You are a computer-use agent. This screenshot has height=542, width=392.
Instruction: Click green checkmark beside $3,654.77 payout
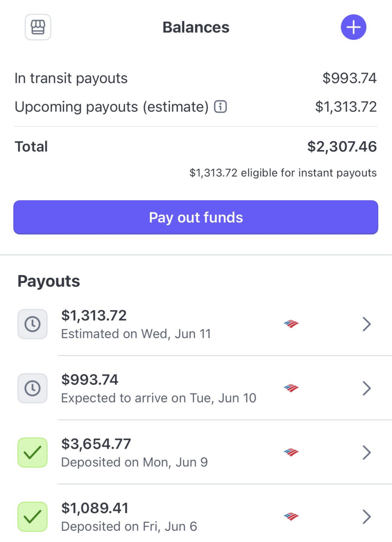click(33, 452)
